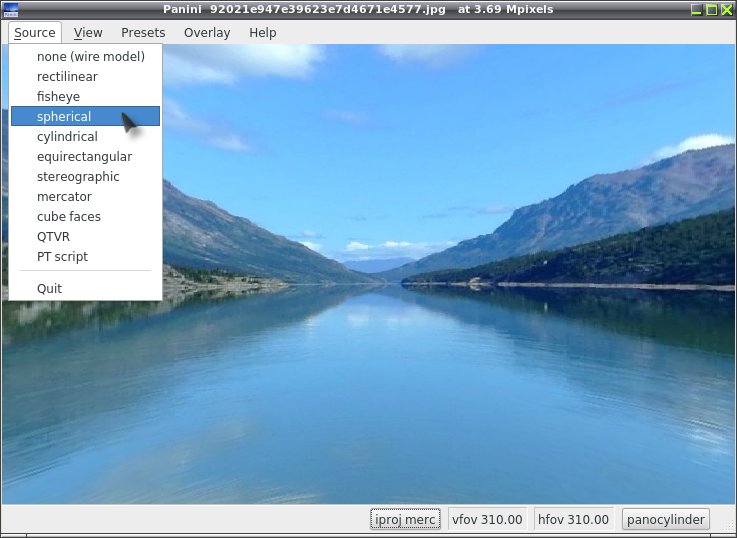The image size is (737, 538).
Task: Click the panocylinder button
Action: pos(666,519)
